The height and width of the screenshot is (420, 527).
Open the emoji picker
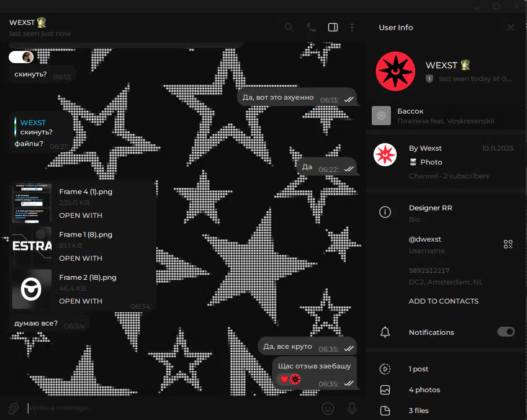pyautogui.click(x=328, y=408)
